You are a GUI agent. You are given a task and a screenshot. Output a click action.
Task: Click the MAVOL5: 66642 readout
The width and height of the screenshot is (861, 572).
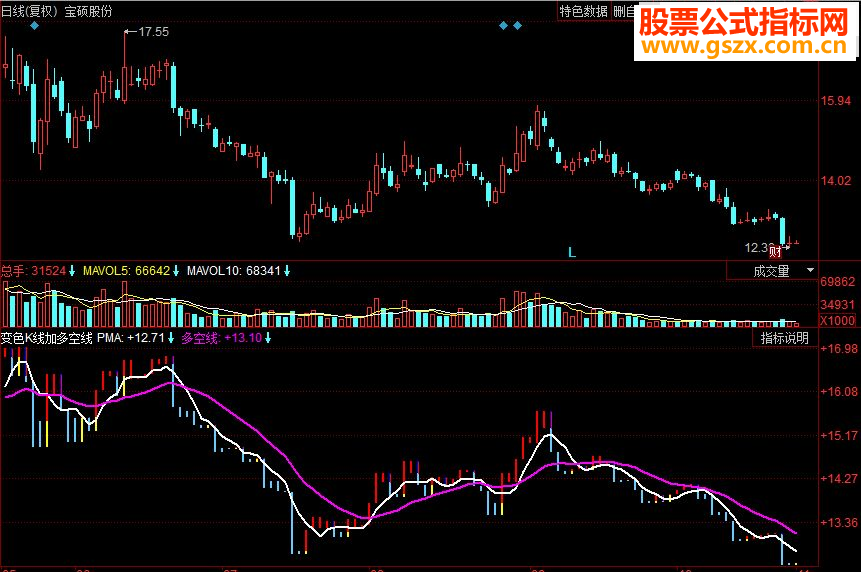pyautogui.click(x=126, y=271)
